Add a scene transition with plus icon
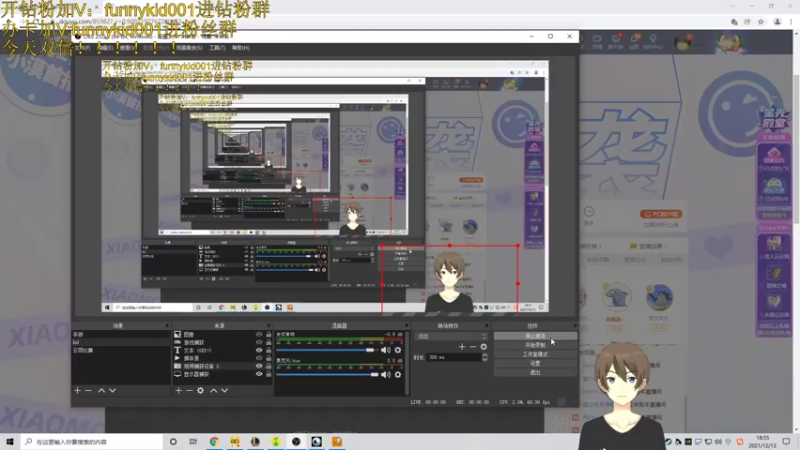The height and width of the screenshot is (450, 800). coord(462,346)
